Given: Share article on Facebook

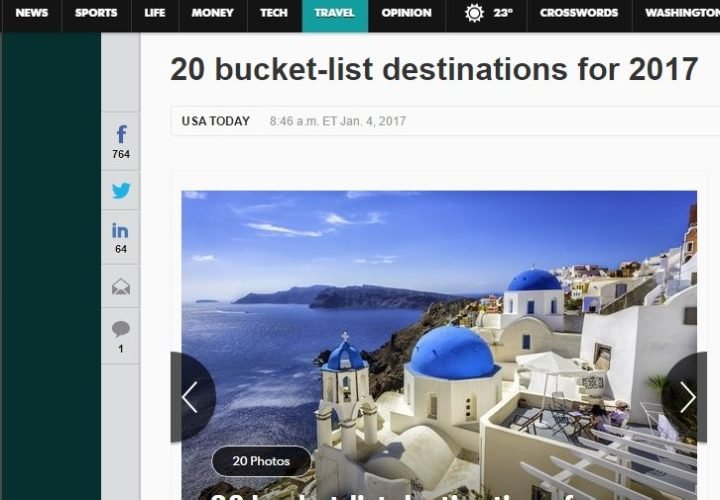Looking at the screenshot, I should tap(121, 141).
